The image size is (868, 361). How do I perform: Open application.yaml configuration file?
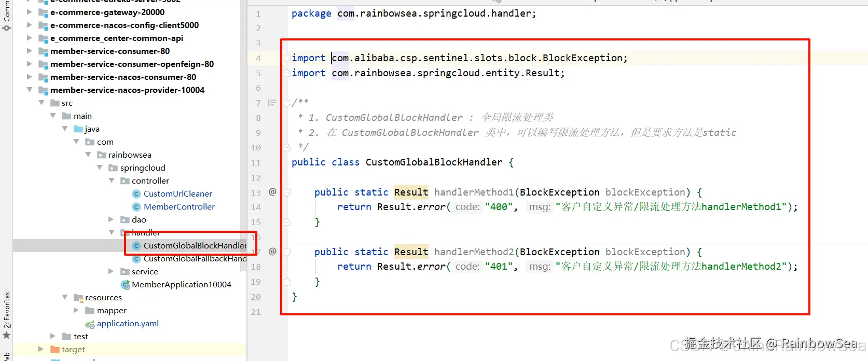coord(128,323)
